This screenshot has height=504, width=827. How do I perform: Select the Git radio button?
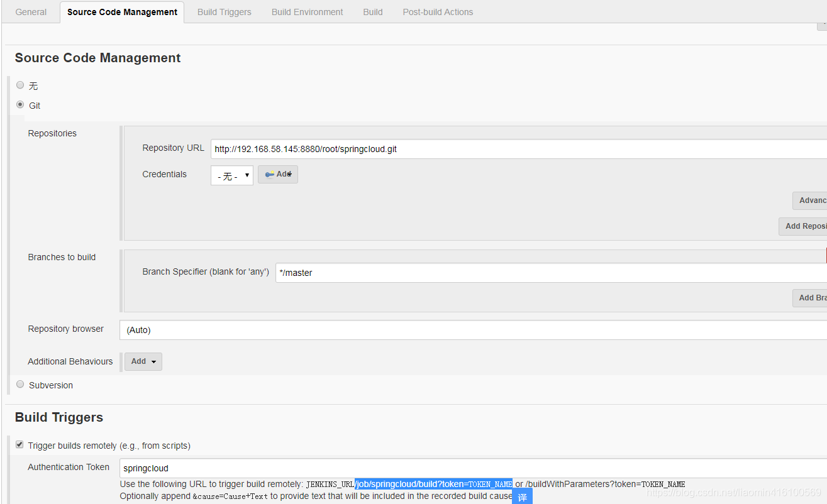(x=20, y=105)
